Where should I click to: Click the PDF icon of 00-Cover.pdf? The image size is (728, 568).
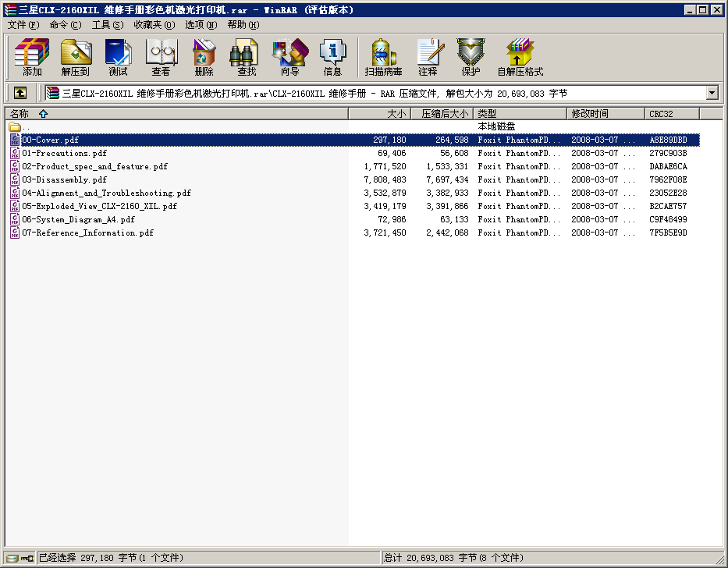[15, 140]
